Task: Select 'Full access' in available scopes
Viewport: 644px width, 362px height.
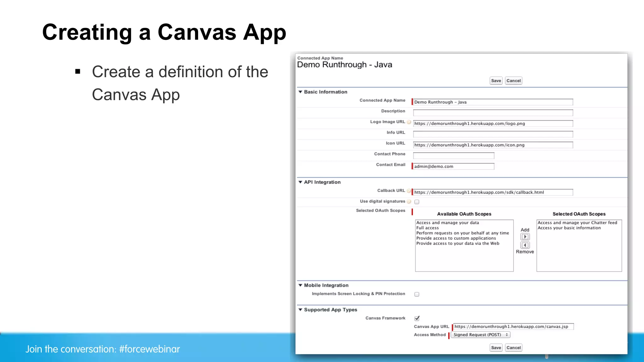Action: click(427, 228)
